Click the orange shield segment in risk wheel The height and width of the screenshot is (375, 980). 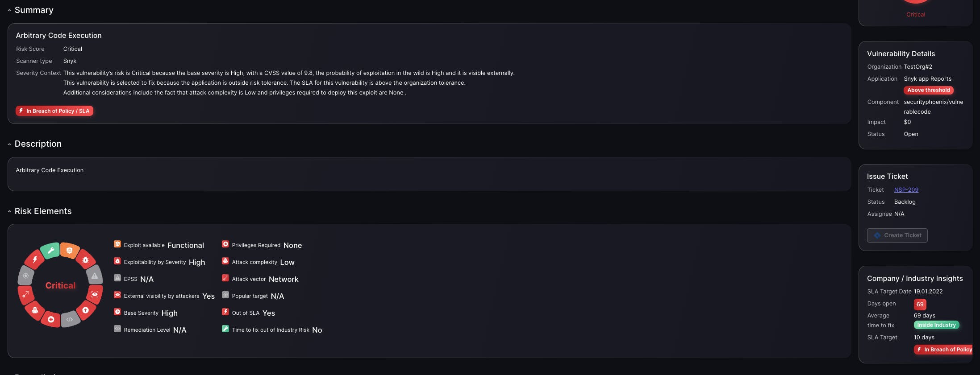point(70,251)
